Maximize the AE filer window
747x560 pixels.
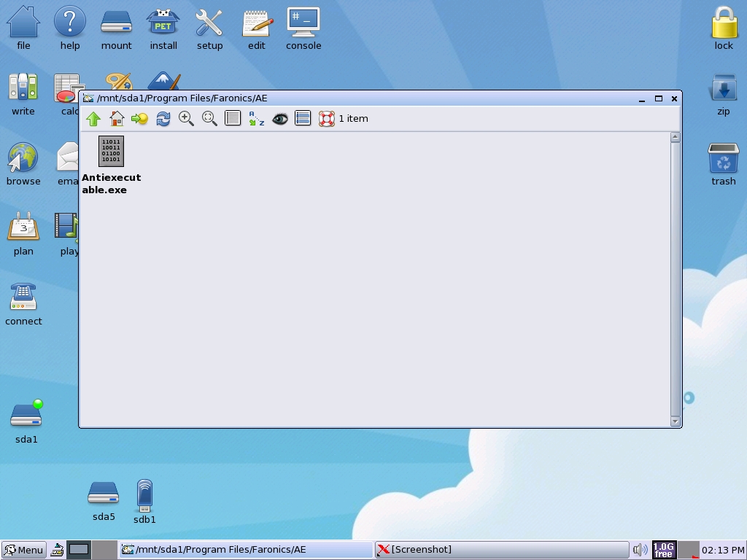659,98
